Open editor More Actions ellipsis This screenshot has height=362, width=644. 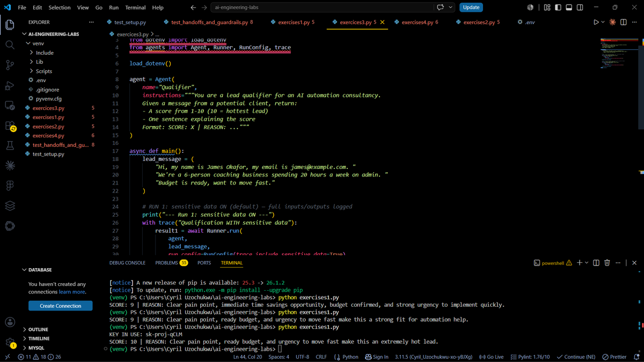[634, 22]
